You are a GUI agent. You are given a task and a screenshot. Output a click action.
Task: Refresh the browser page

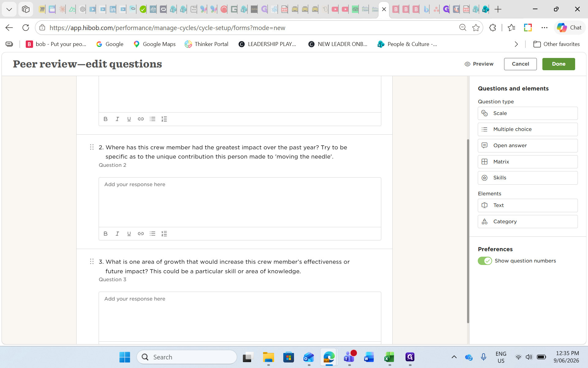26,28
